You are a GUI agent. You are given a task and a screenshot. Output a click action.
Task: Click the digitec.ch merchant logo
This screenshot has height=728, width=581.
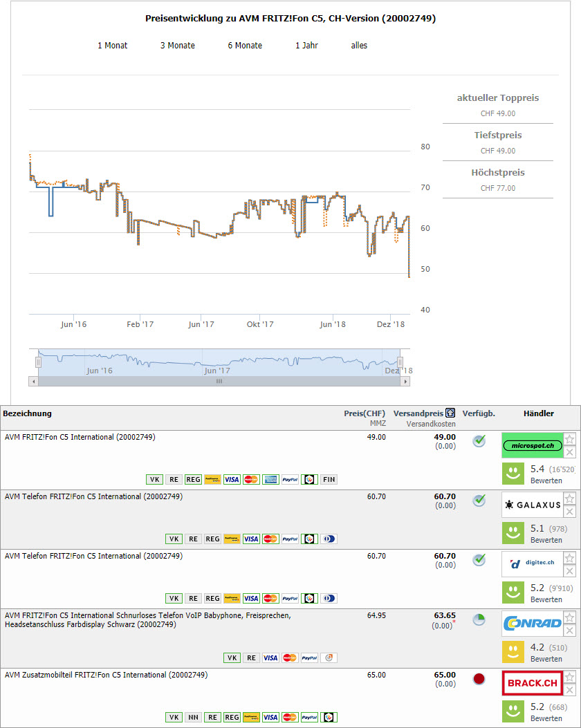[531, 564]
